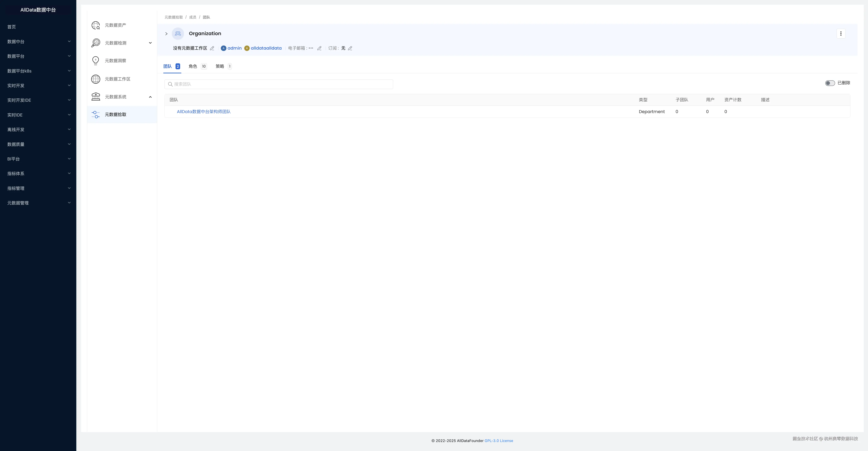Click the pencil icon next to 电子邮箱
868x451 pixels.
[319, 48]
